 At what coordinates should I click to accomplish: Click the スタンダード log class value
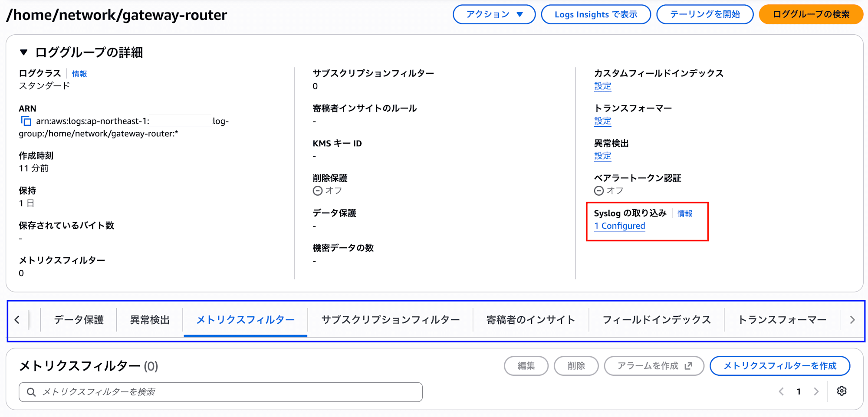click(x=44, y=86)
